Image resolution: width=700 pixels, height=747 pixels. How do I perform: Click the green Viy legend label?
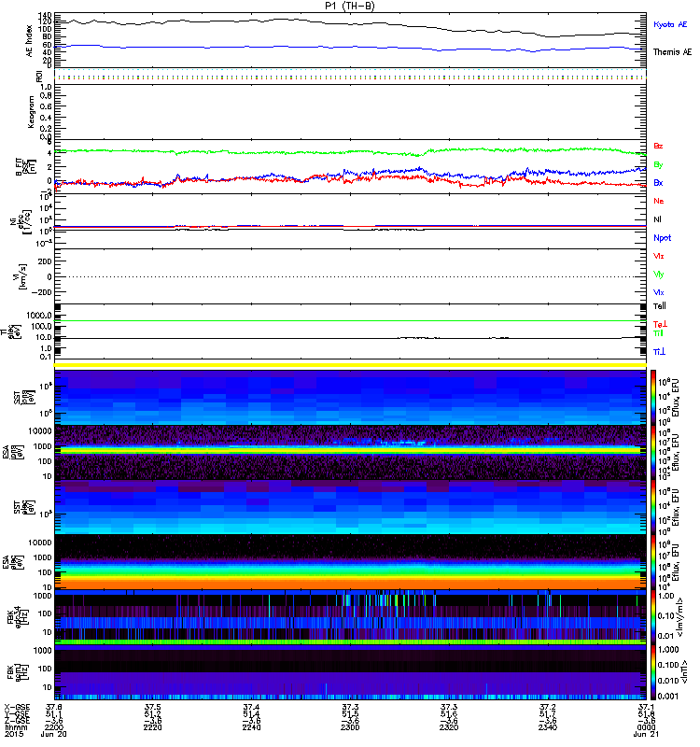(658, 275)
